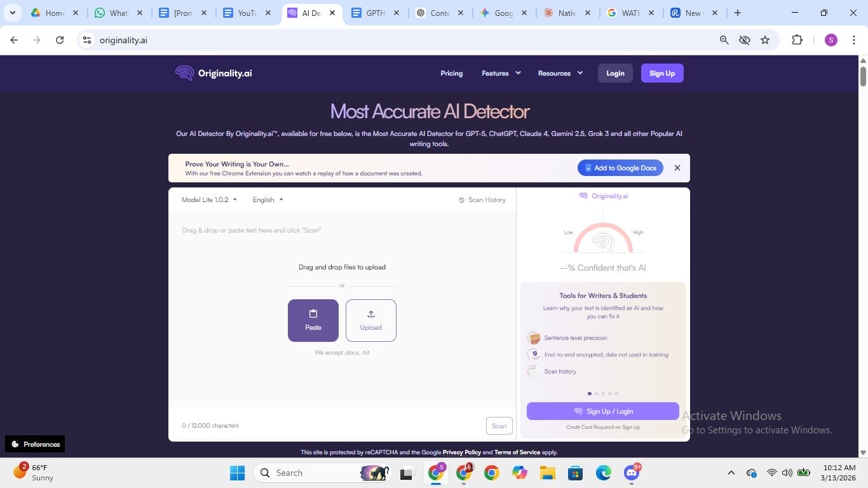Open the Terms of Service link
Viewport: 868px width, 488px height.
517,452
